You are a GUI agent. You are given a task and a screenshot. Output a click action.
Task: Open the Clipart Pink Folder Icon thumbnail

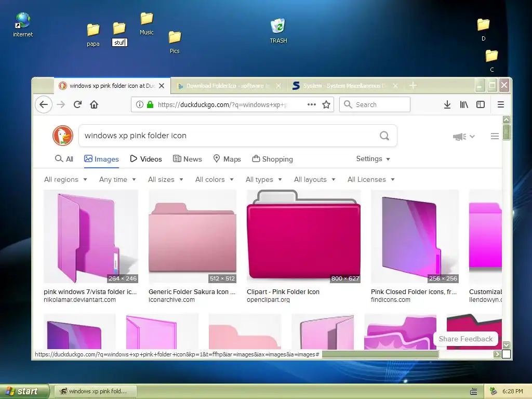point(303,236)
